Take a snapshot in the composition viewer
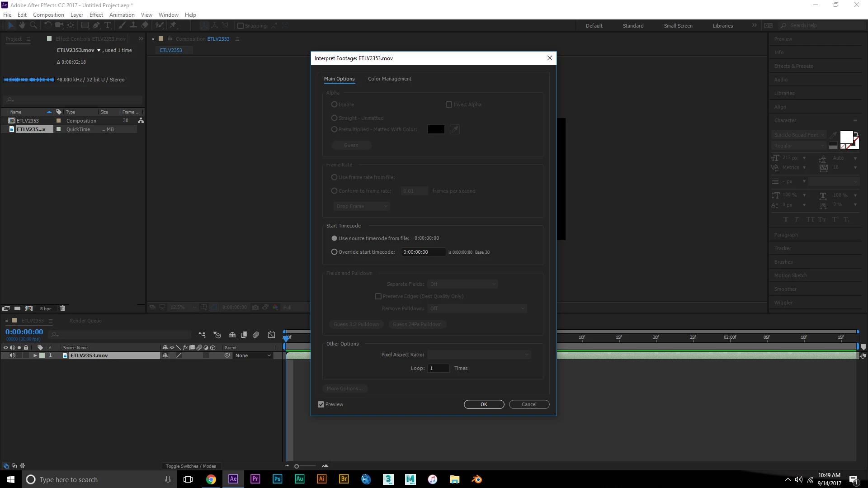 (255, 307)
